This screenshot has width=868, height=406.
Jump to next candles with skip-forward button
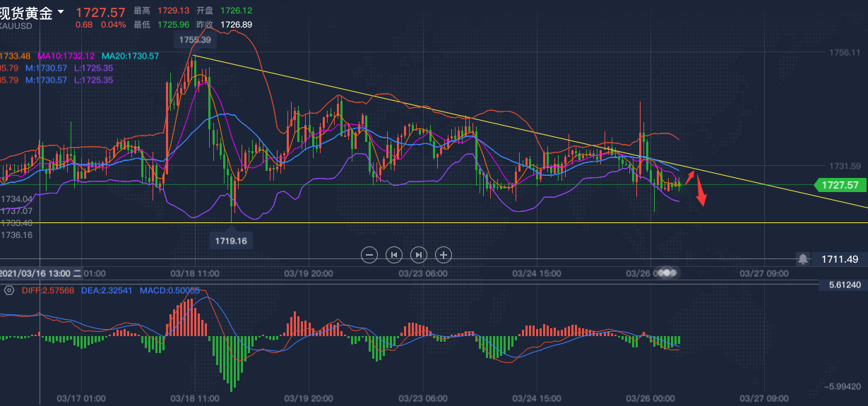[419, 255]
